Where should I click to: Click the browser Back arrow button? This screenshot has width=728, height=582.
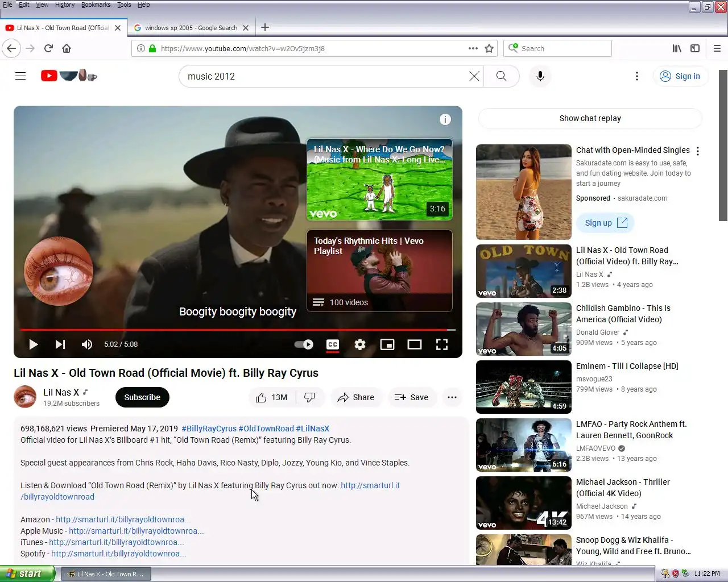11,48
